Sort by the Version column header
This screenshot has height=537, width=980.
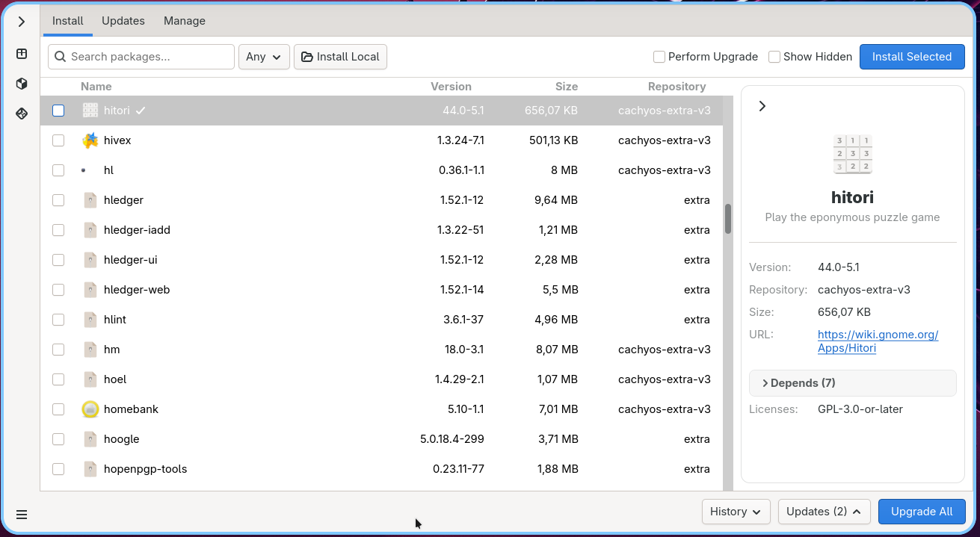[x=451, y=87]
